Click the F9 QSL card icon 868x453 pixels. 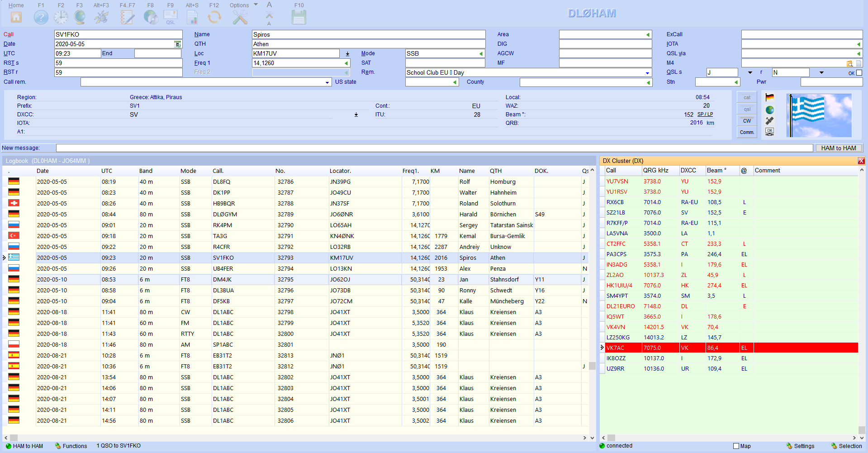170,17
